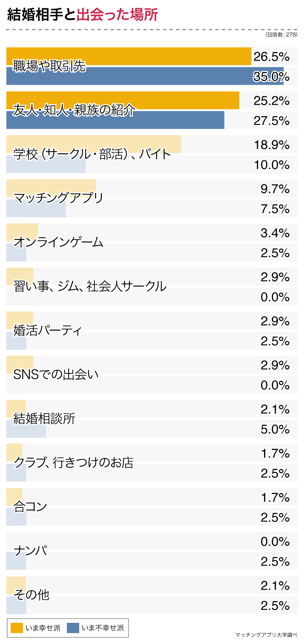Select the オンラインゲーム row label
303x644 pixels.
pyautogui.click(x=58, y=242)
